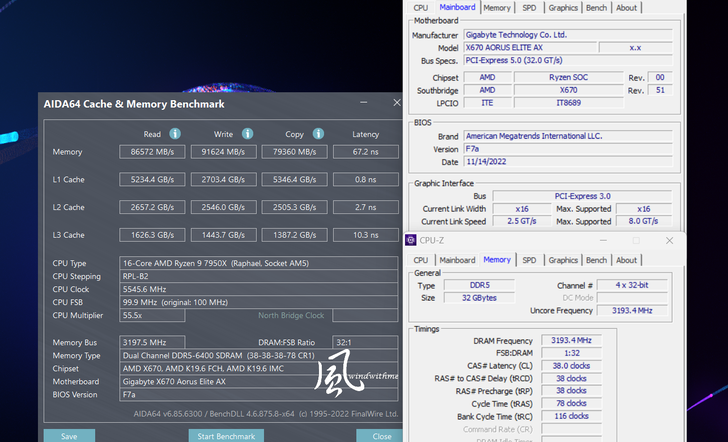
Task: Open Memory tab in the Mainboard CPU-Z window
Action: pos(496,8)
